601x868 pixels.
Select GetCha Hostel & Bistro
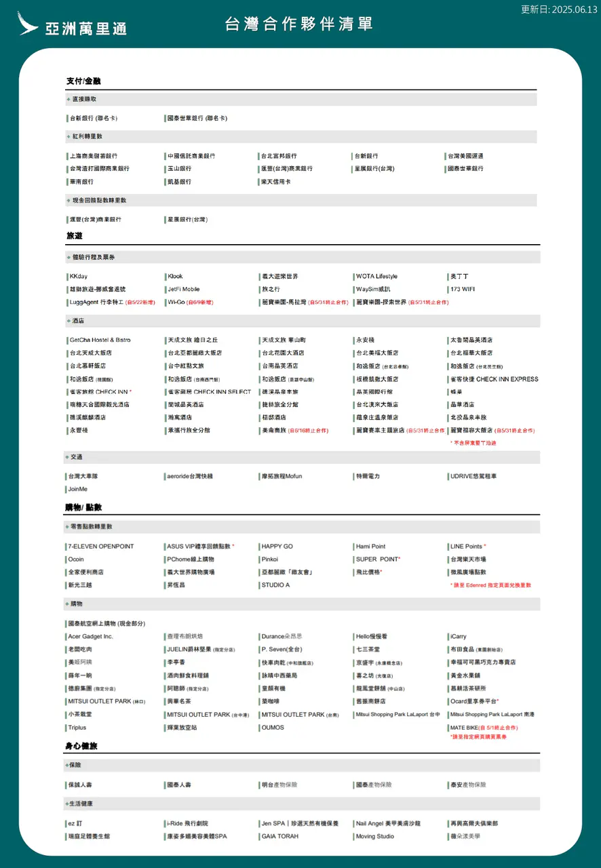100,340
